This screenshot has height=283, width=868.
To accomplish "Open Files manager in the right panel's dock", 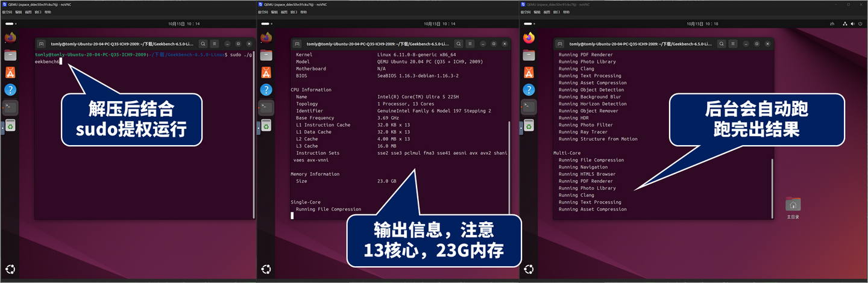I will pyautogui.click(x=529, y=55).
